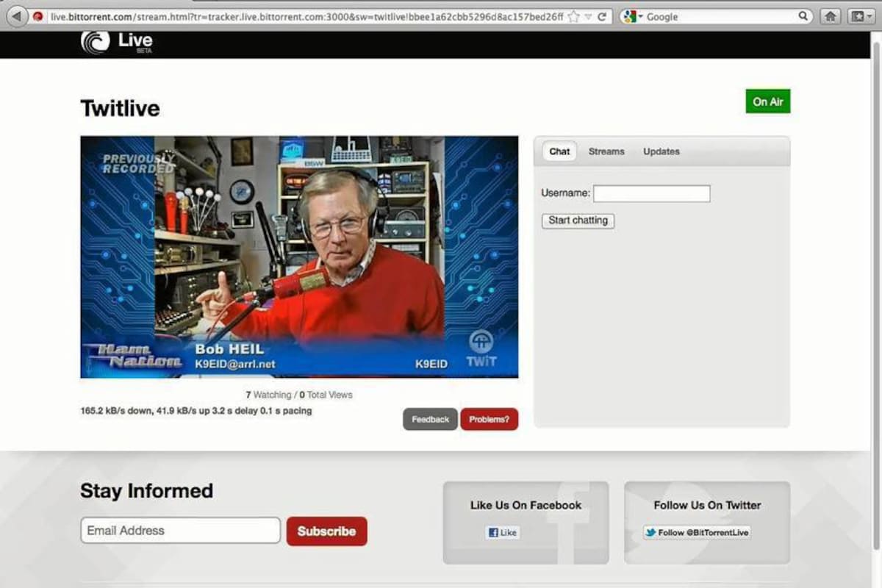
Task: Click the 'Like Us On Facebook' text
Action: coord(526,505)
